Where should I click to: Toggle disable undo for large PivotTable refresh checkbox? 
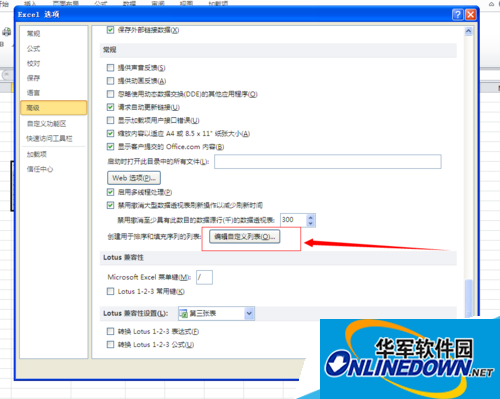110,205
